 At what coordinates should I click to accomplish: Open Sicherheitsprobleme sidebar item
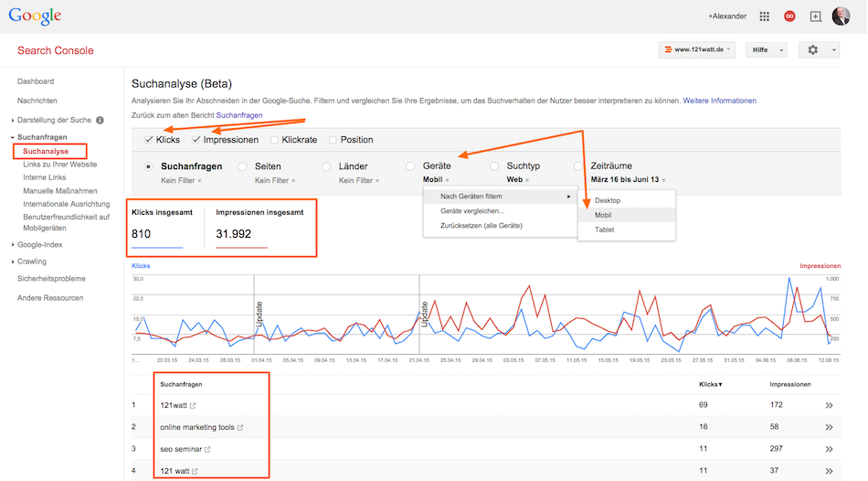tap(51, 279)
